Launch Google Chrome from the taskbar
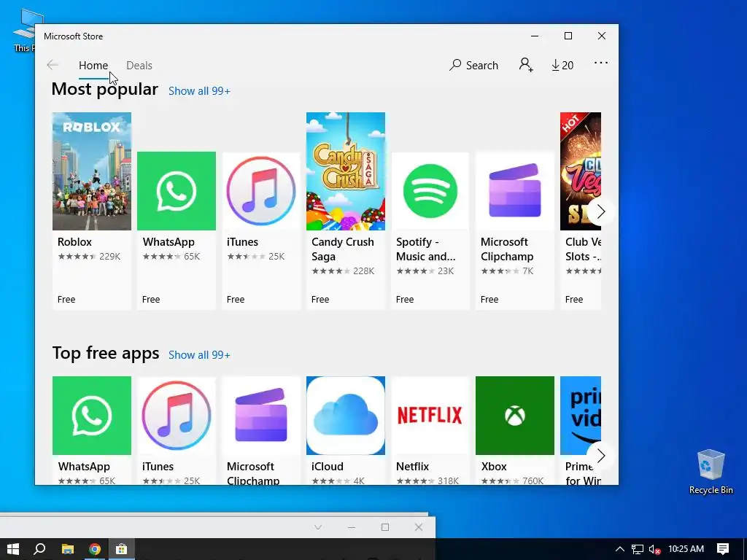The width and height of the screenshot is (747, 560). [x=95, y=549]
